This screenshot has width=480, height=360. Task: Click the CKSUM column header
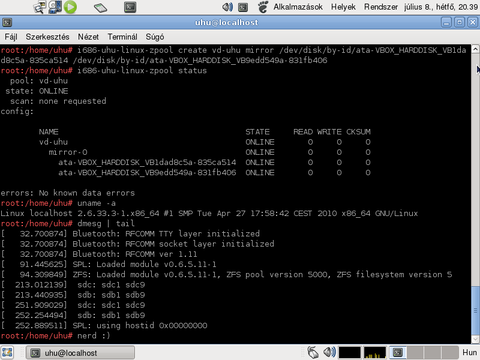358,132
